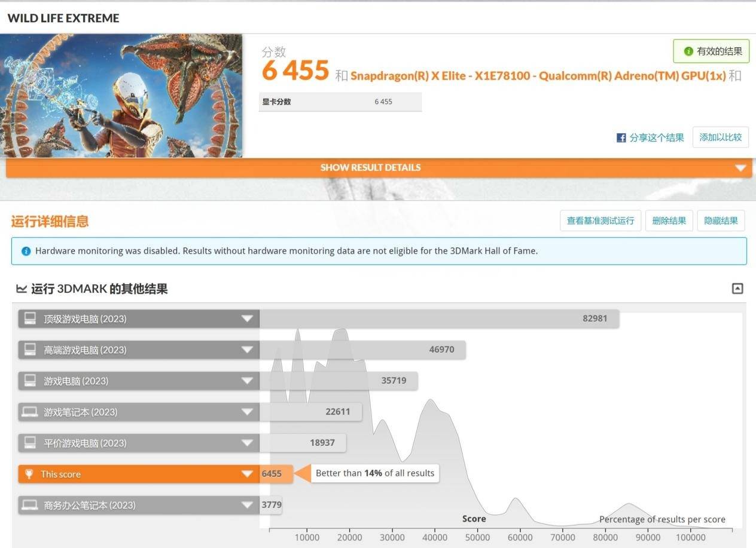Viewport: 756px width, 548px height.
Task: Click the 82981 score bar
Action: point(439,319)
